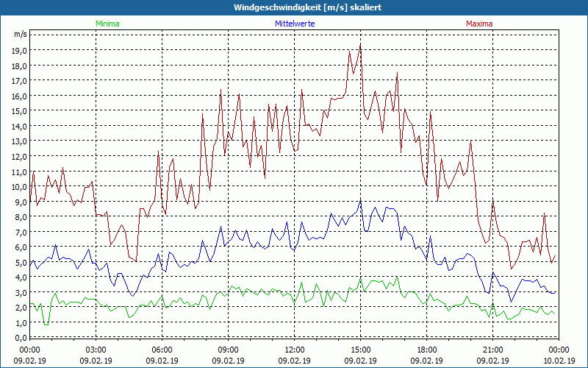Click the 'm/s' unit label on y-axis
Image resolution: width=588 pixels, height=368 pixels.
pyautogui.click(x=21, y=34)
